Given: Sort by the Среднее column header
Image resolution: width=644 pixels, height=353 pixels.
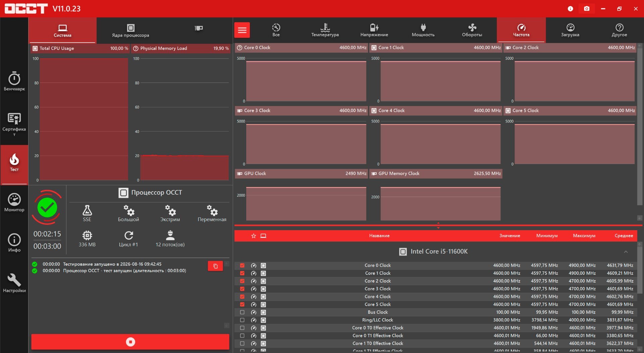Looking at the screenshot, I should [x=624, y=236].
